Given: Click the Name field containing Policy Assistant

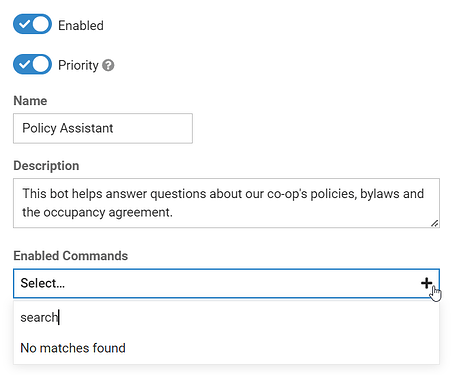Looking at the screenshot, I should click(x=103, y=128).
